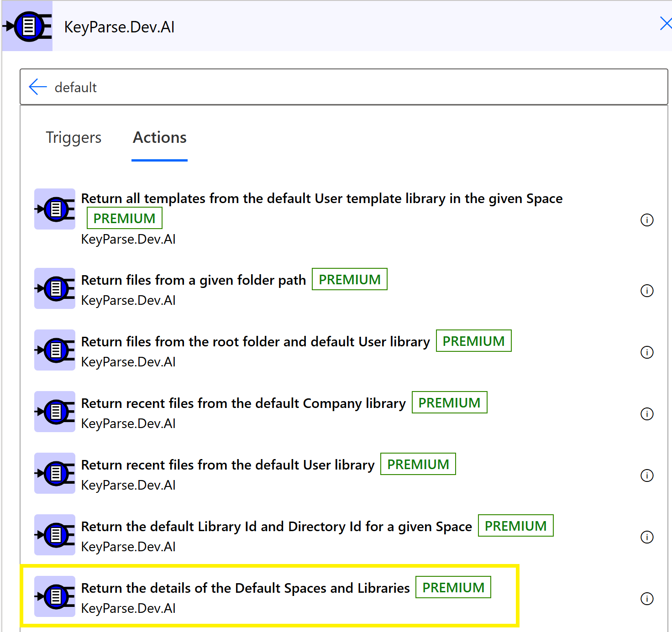Choose 'Return files from a given folder path' action
672x632 pixels.
click(x=194, y=280)
